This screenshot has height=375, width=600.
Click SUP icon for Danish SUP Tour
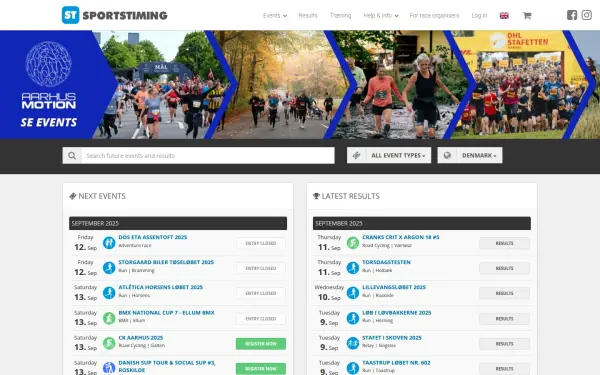(109, 368)
